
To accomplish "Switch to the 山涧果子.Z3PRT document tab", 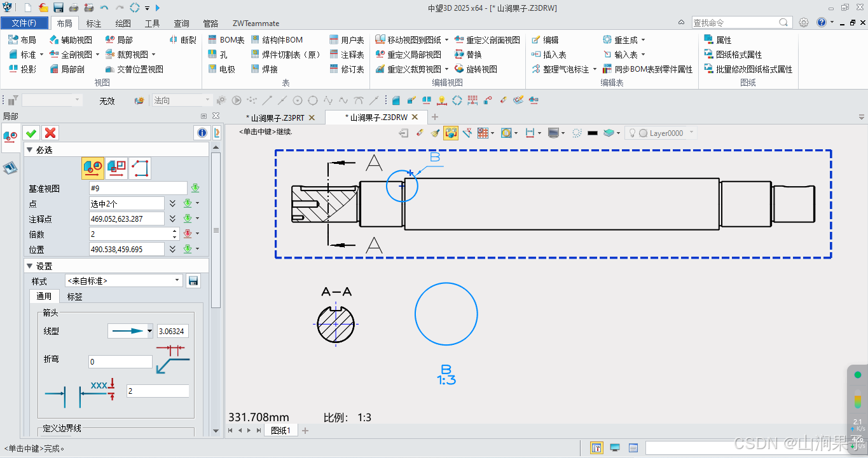I will coord(275,118).
